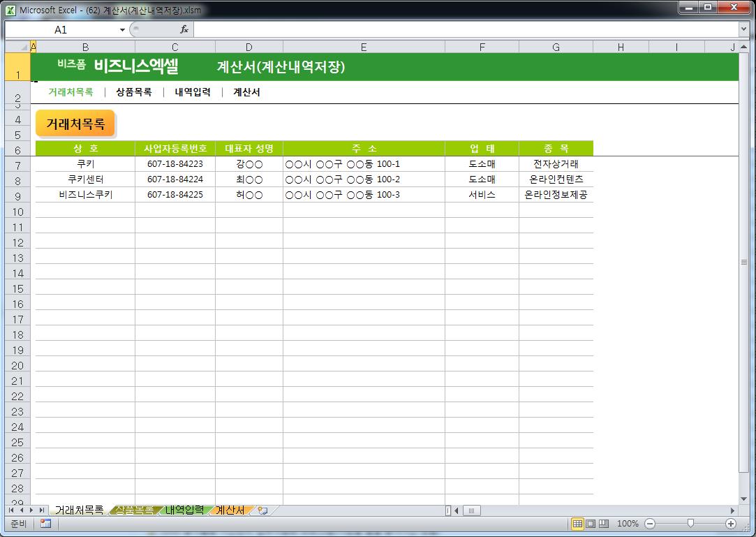Switch to Page Break Preview view
756x537 pixels.
click(604, 524)
